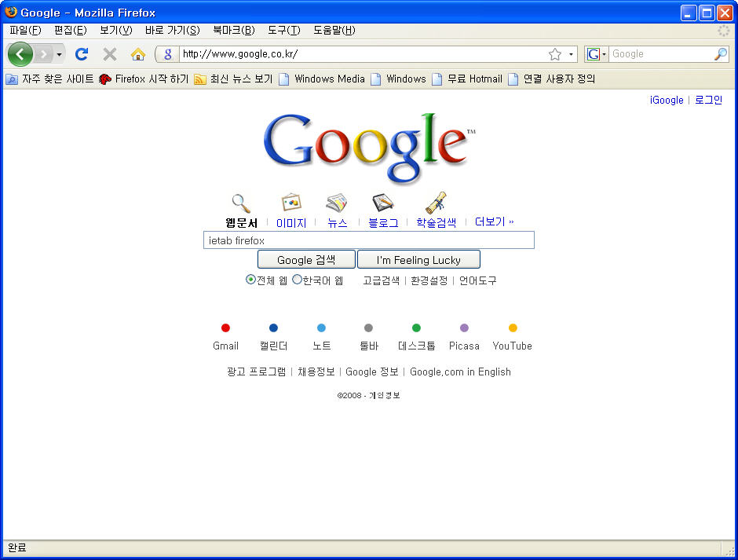Switch to the 이미지 search link
This screenshot has width=738, height=560.
click(291, 223)
